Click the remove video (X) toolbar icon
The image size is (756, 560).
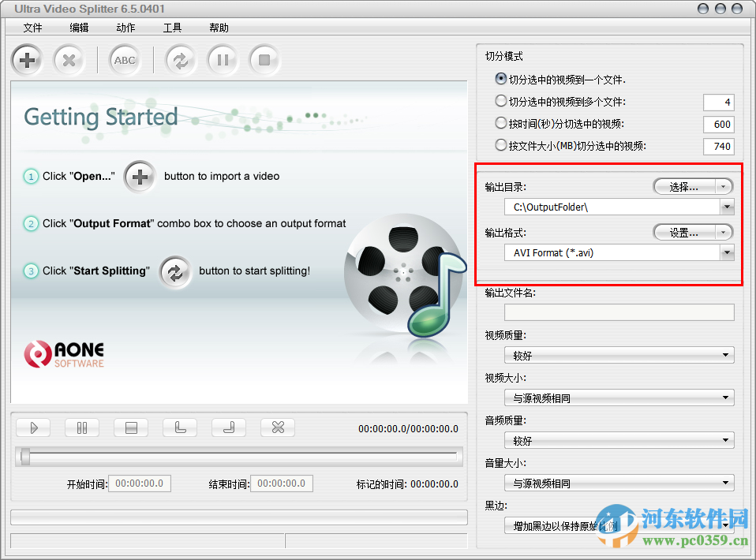pyautogui.click(x=69, y=60)
